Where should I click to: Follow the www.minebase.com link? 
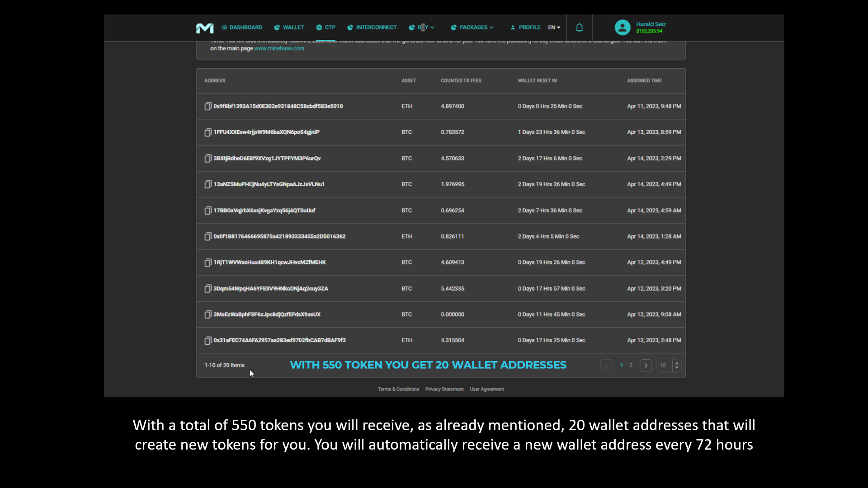279,48
